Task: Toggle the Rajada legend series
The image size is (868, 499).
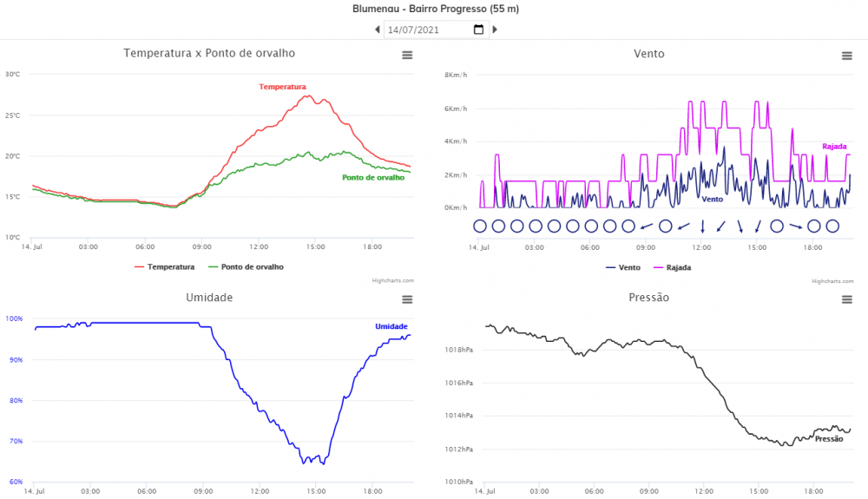Action: (x=672, y=267)
